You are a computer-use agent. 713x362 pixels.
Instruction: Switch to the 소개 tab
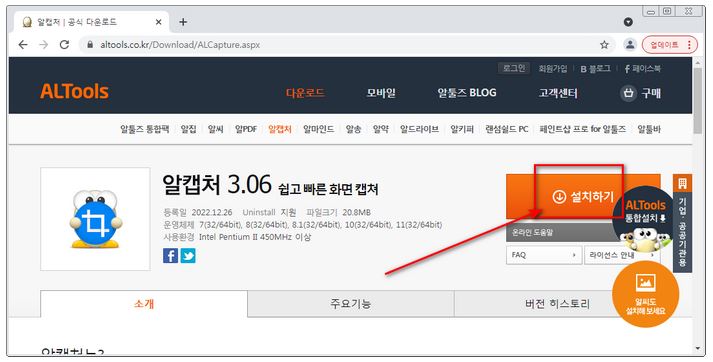click(x=144, y=304)
